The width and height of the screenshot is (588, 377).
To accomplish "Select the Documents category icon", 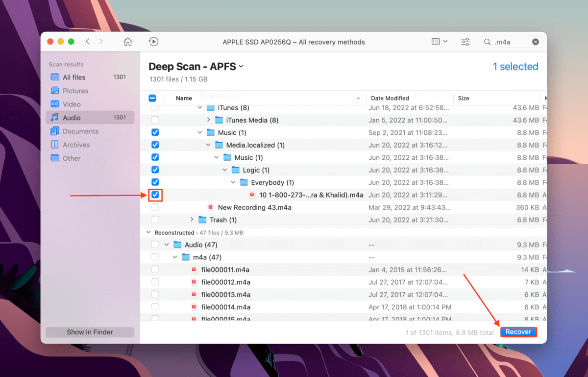I will click(55, 131).
